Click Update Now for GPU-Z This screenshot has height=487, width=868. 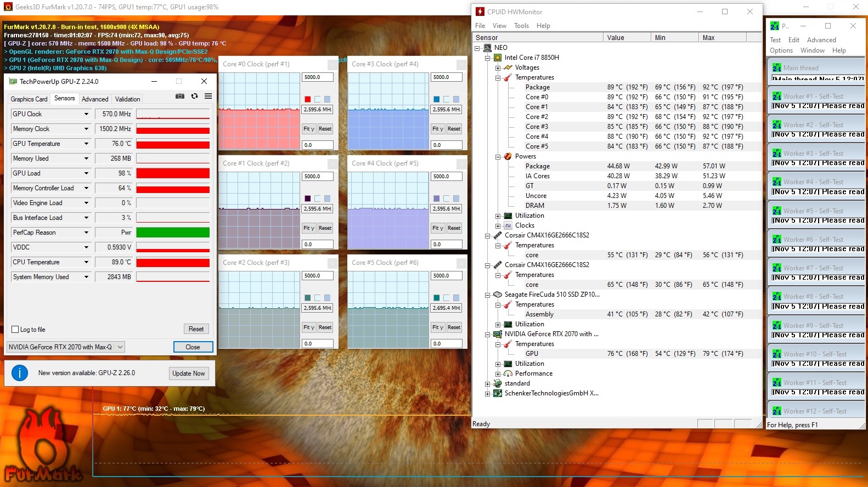tap(188, 373)
